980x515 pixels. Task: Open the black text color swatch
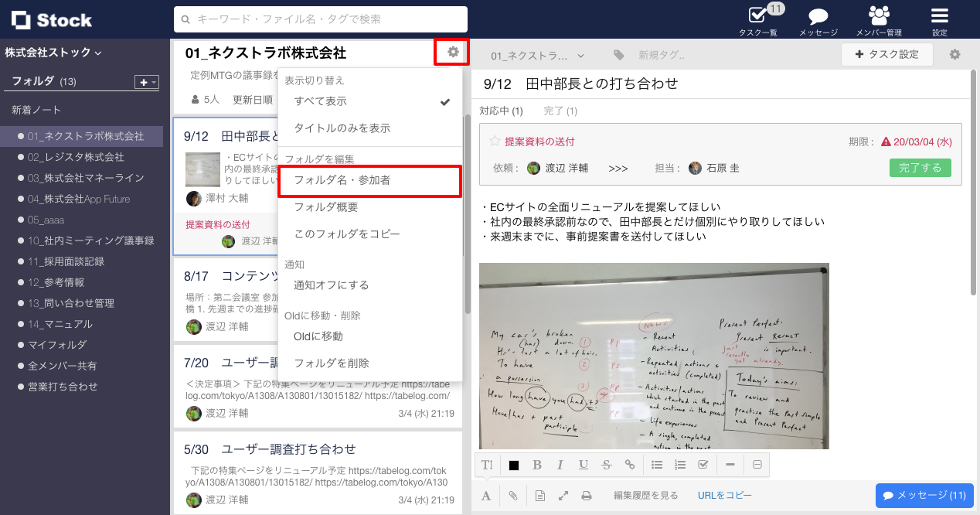point(514,465)
